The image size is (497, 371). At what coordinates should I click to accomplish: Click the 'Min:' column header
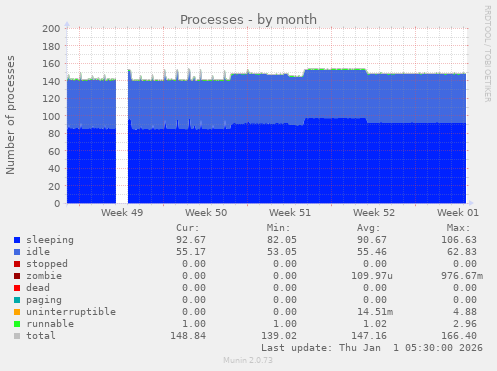click(x=278, y=228)
